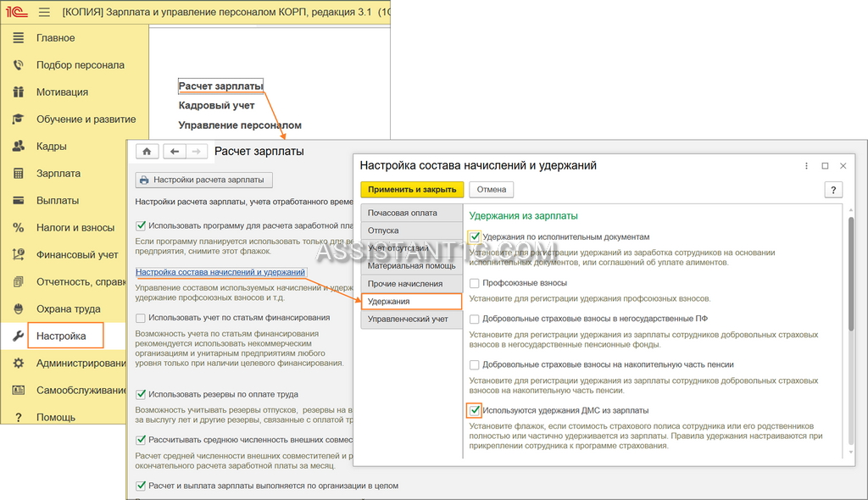This screenshot has height=500, width=868.
Task: Uncheck Удержания по исполнительным документам
Action: coord(475,237)
